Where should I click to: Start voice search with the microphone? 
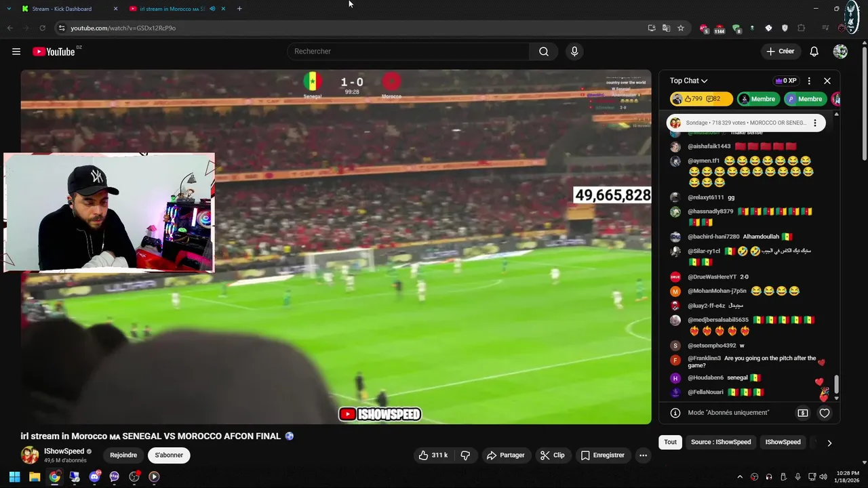coord(574,52)
